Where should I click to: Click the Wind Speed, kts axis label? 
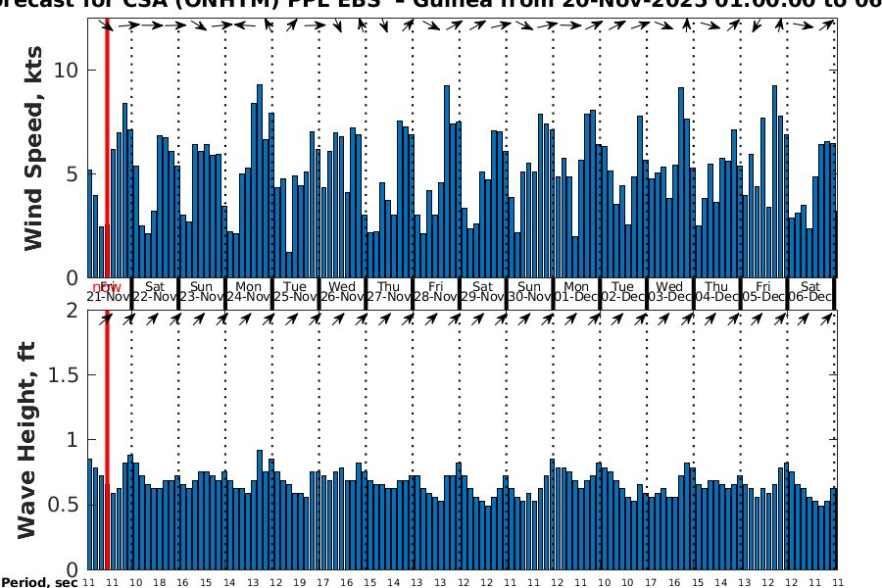click(34, 147)
